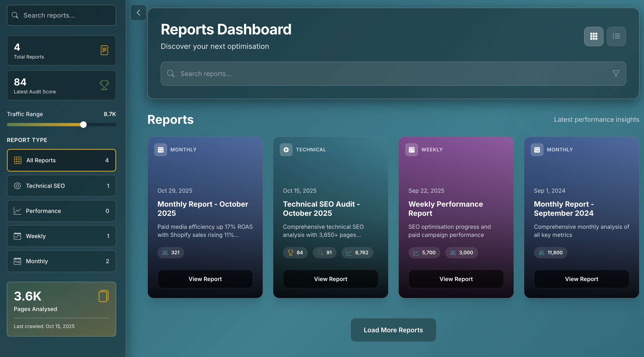Click the Traffic Range slider handle

point(83,124)
